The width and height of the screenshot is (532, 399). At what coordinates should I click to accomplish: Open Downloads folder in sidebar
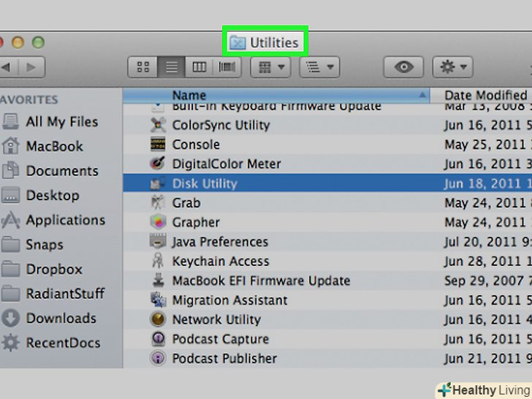[x=61, y=318]
